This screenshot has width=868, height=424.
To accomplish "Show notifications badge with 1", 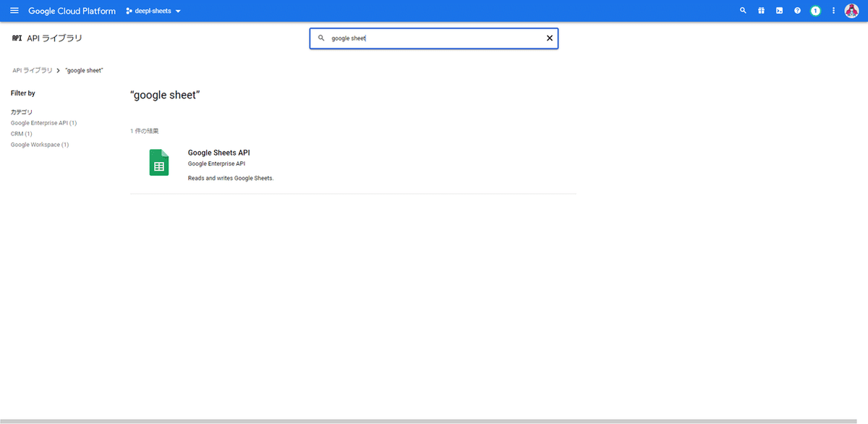I will 815,11.
